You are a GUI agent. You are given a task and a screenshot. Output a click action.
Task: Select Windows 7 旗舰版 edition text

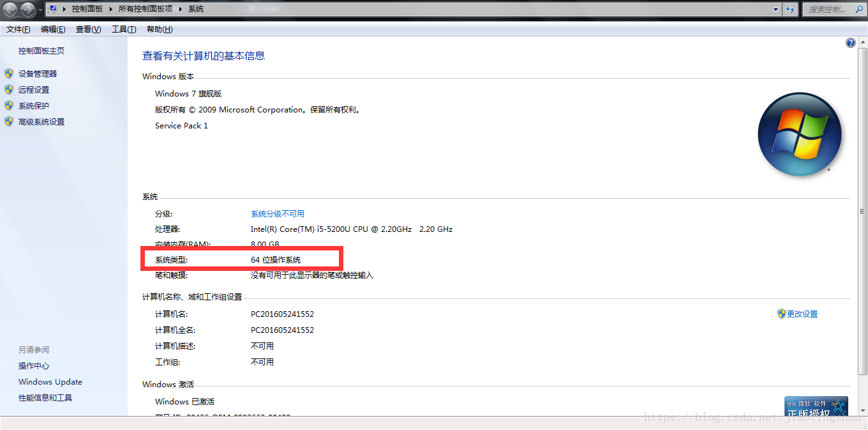coord(188,94)
